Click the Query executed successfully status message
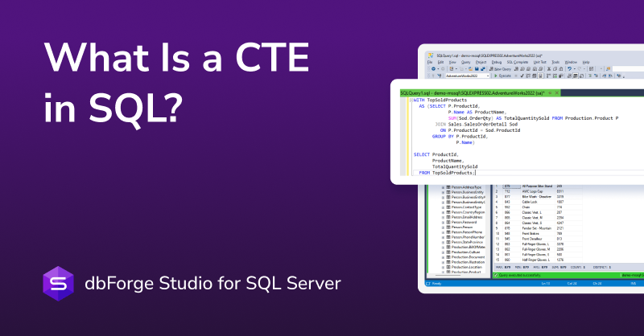 [519, 275]
